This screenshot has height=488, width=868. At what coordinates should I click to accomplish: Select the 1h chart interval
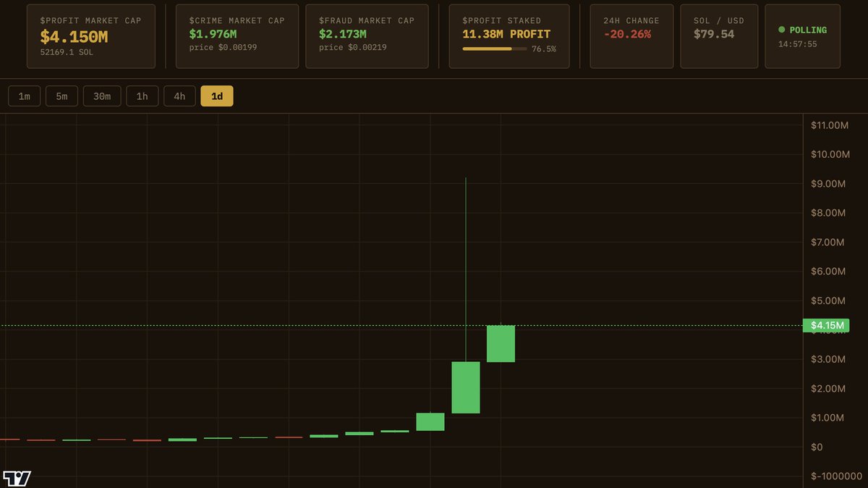click(x=142, y=96)
